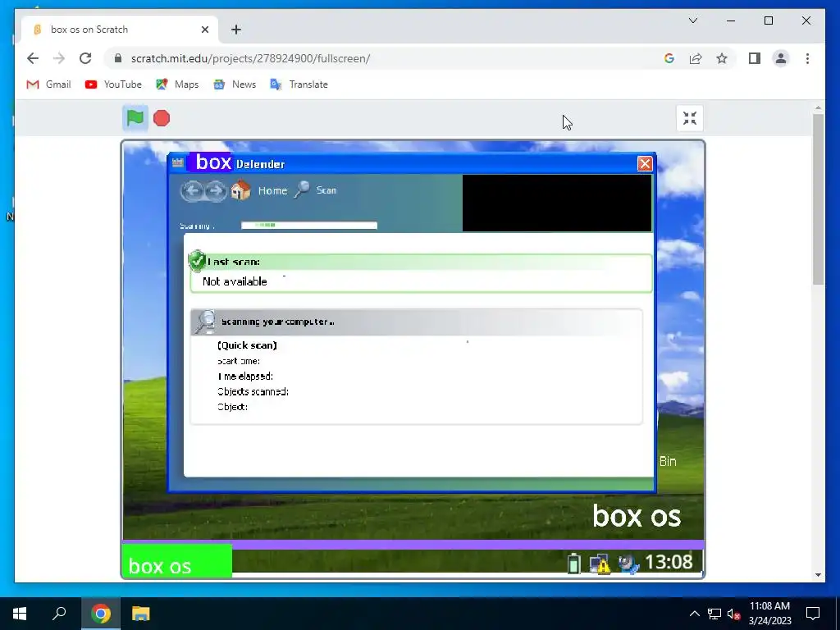This screenshot has height=630, width=840.
Task: Click the '(Quick scan)' label
Action: [247, 345]
